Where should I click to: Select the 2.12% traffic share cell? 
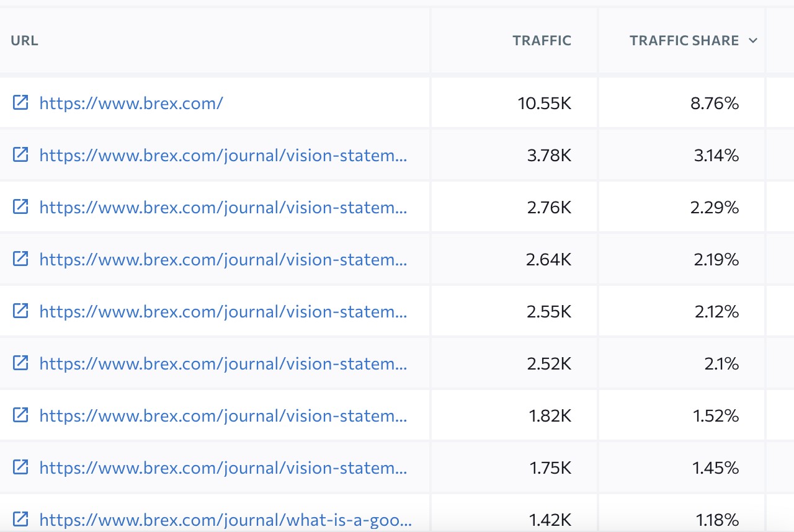point(716,311)
